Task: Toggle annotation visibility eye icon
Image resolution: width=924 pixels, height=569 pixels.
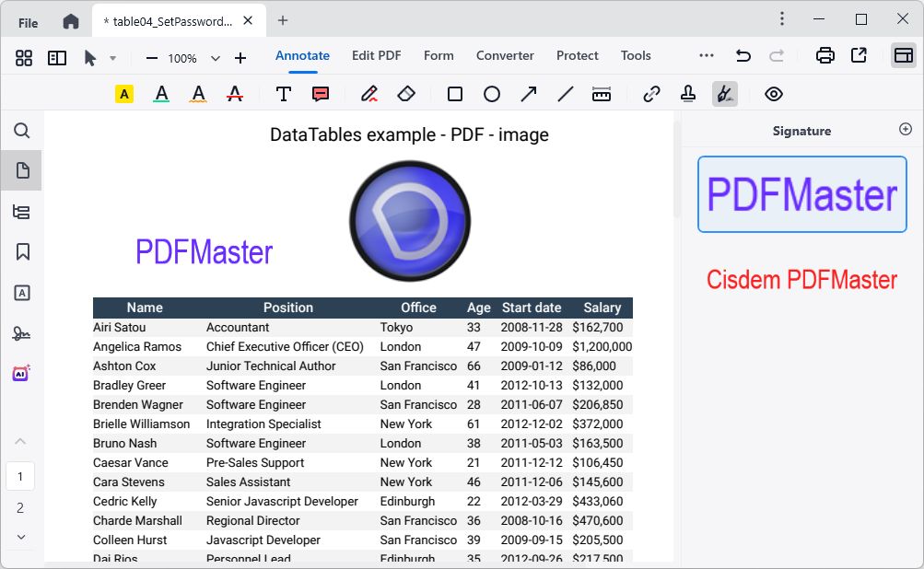Action: click(774, 94)
